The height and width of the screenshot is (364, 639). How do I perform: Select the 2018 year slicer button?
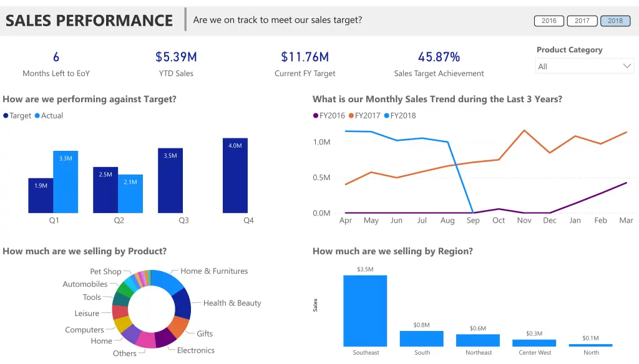pyautogui.click(x=615, y=21)
